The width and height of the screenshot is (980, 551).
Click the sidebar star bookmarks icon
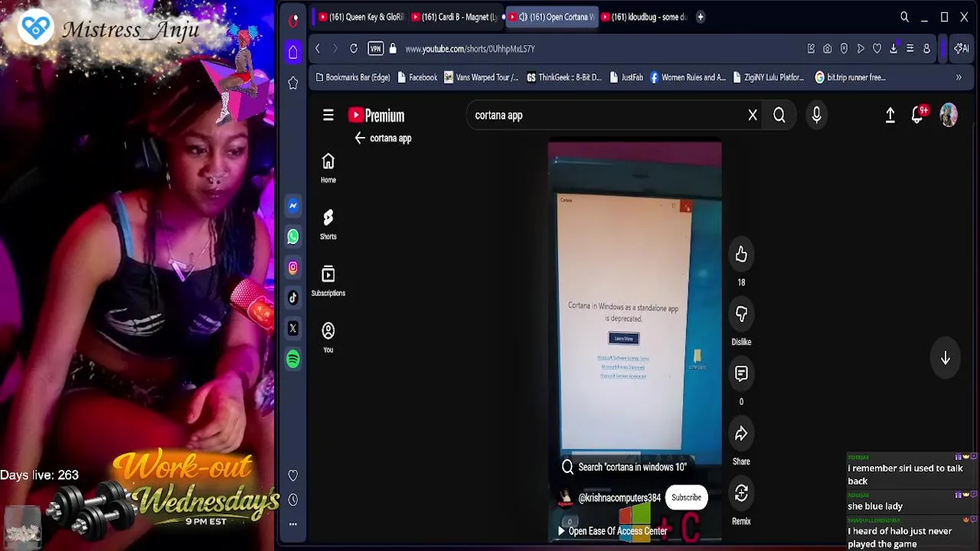tap(293, 83)
